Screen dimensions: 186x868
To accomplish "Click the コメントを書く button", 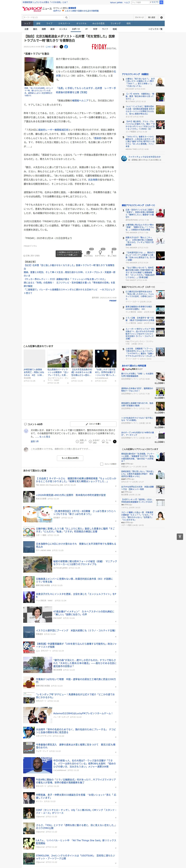I will coord(93,424).
